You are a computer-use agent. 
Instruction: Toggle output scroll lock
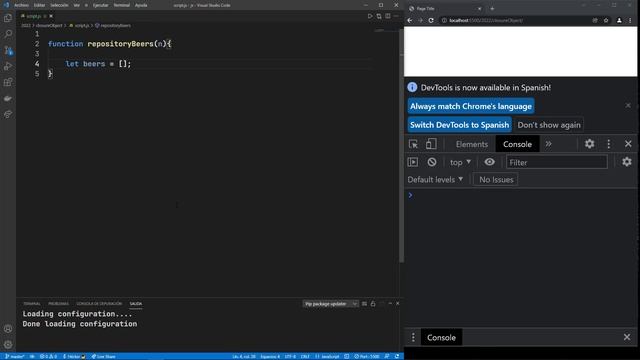pyautogui.click(x=373, y=304)
